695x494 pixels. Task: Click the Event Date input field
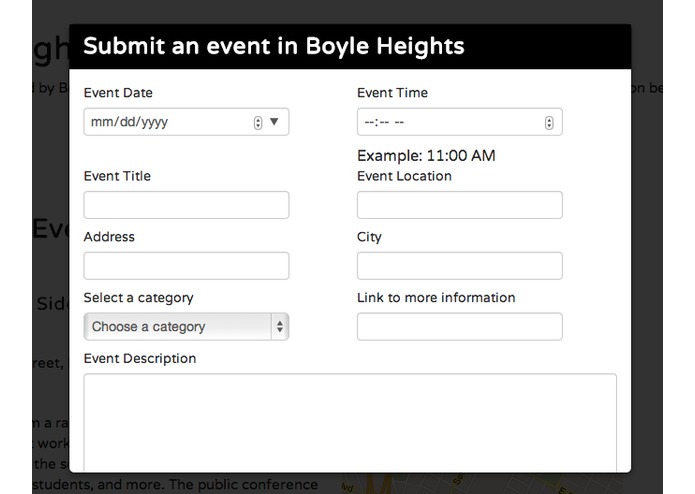point(186,122)
